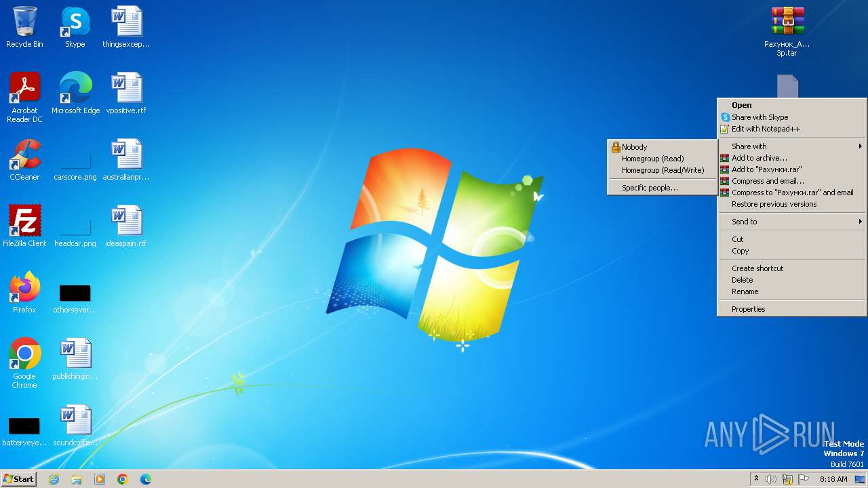
Task: Open Windows Media Player from the taskbar
Action: [100, 479]
